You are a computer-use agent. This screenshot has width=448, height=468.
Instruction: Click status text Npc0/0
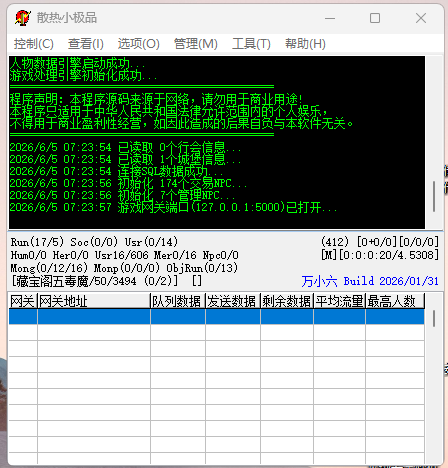coord(221,255)
